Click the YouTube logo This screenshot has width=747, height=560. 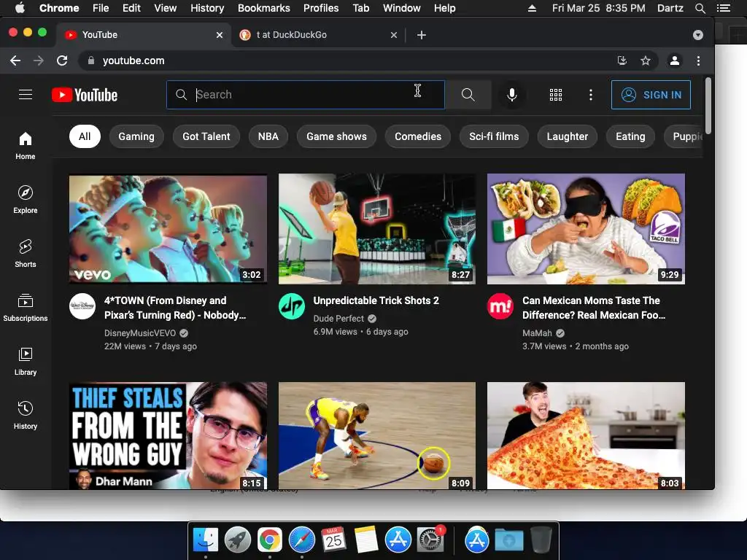pos(85,95)
